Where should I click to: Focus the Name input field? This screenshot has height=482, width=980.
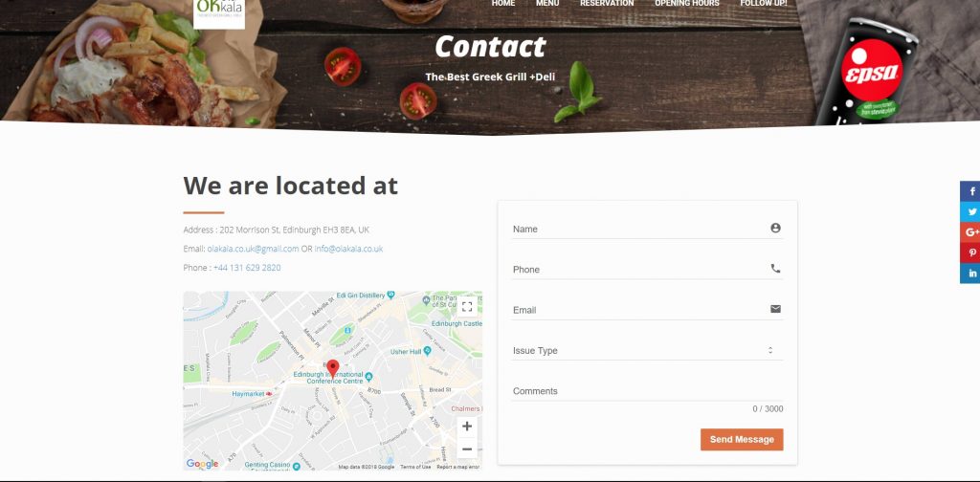647,229
